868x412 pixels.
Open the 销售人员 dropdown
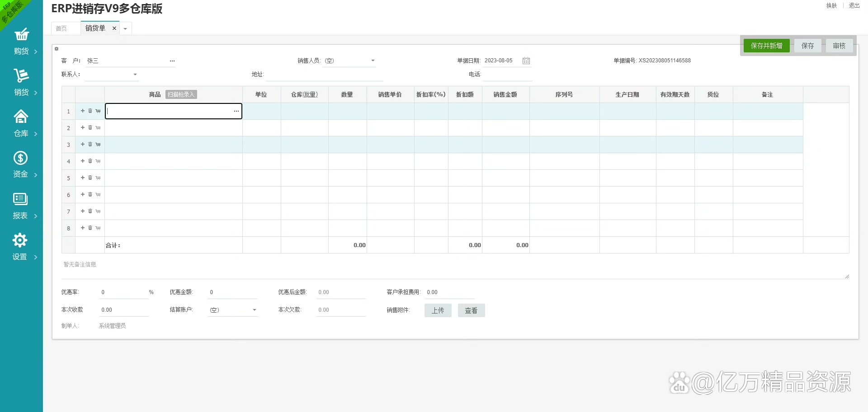pos(373,61)
